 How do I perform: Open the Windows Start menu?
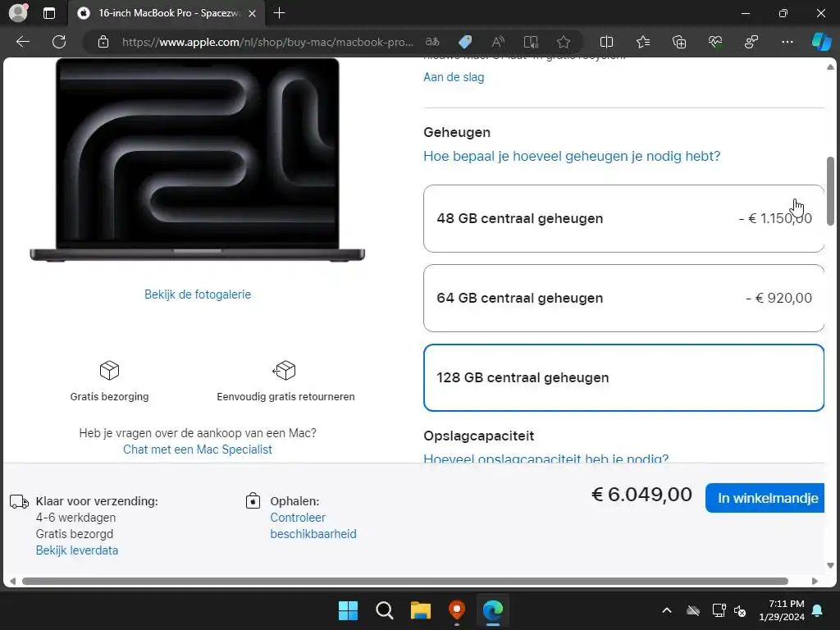(x=348, y=610)
